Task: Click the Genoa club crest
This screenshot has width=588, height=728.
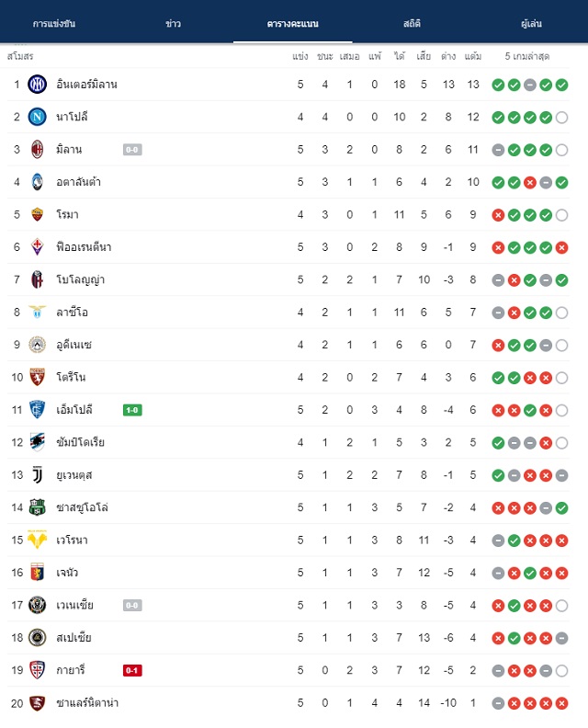Action: (x=37, y=573)
